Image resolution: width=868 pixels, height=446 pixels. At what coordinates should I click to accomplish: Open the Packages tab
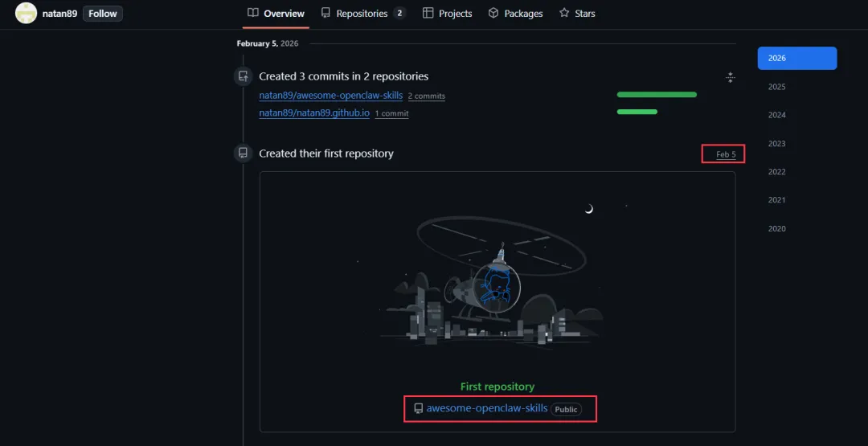tap(515, 14)
